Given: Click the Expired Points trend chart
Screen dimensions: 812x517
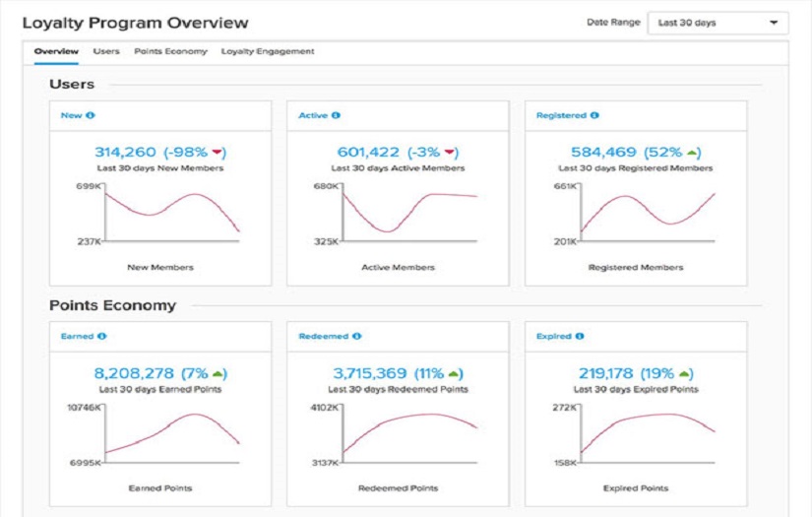Looking at the screenshot, I should tap(636, 434).
